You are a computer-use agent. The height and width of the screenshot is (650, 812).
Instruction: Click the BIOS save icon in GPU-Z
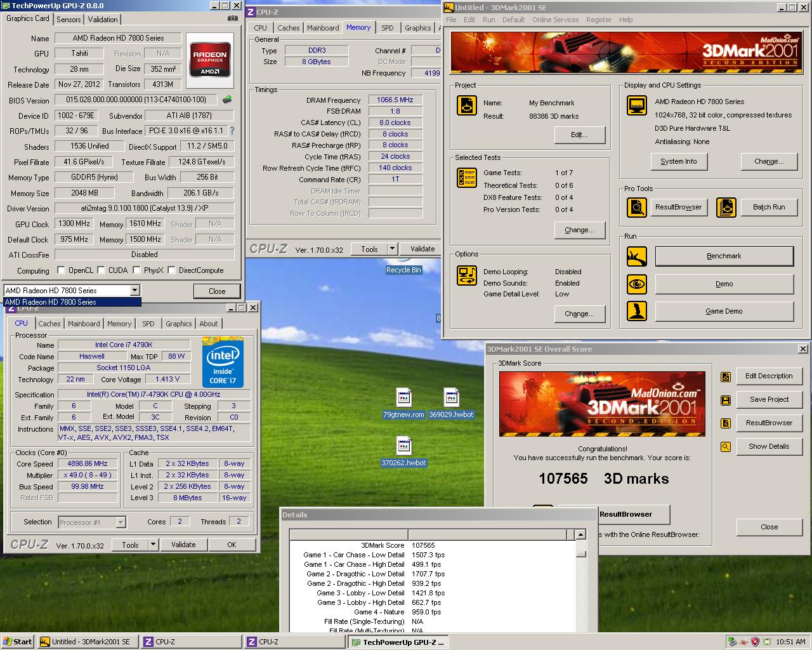[x=226, y=99]
